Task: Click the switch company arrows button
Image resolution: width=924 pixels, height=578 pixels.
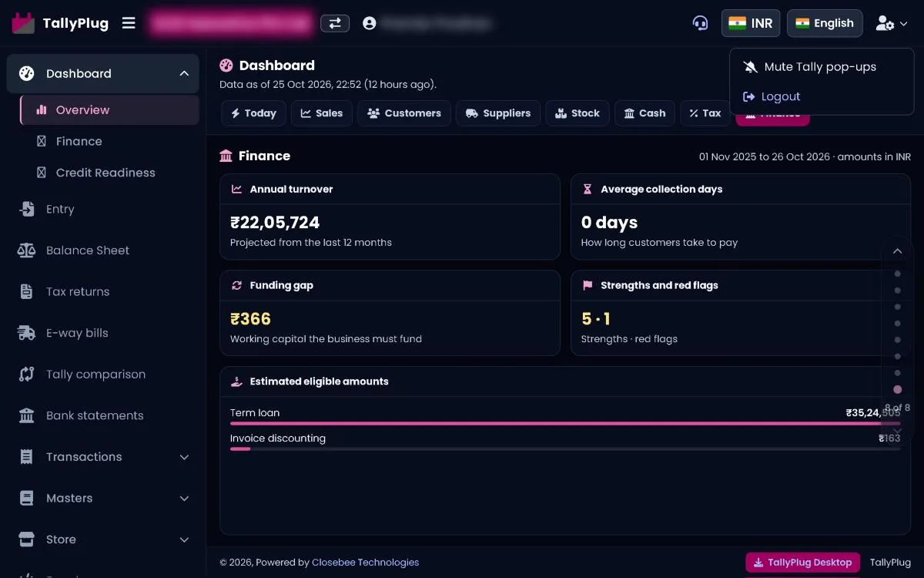Action: [x=335, y=23]
